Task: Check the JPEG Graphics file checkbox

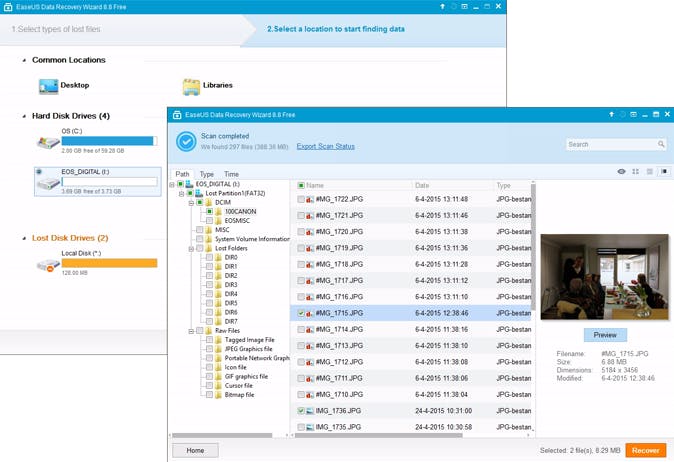Action: (x=209, y=349)
